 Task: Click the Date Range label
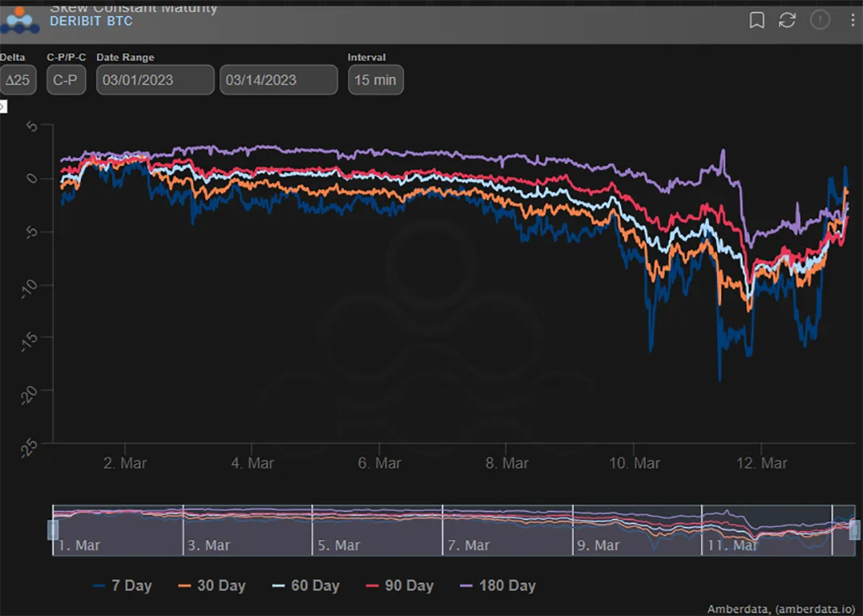click(125, 57)
